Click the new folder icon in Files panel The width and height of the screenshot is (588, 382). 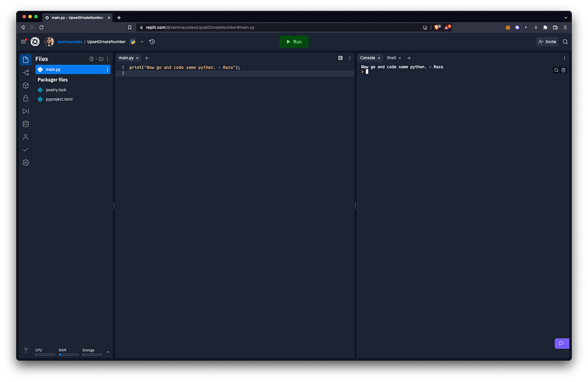click(101, 59)
